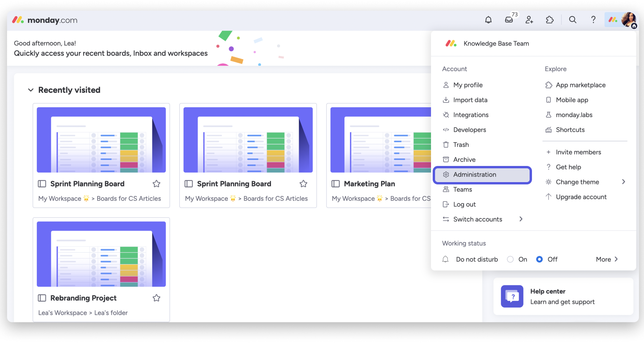The image size is (644, 344).
Task: Open the Rebranding Project board title
Action: (83, 298)
